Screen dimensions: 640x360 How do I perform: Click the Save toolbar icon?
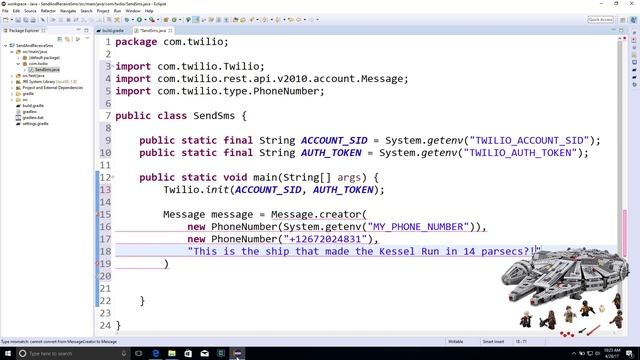[18, 20]
